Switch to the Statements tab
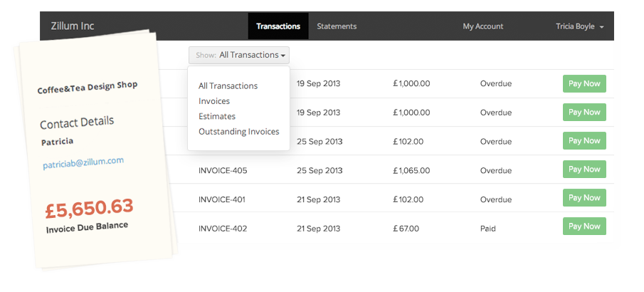 (337, 26)
